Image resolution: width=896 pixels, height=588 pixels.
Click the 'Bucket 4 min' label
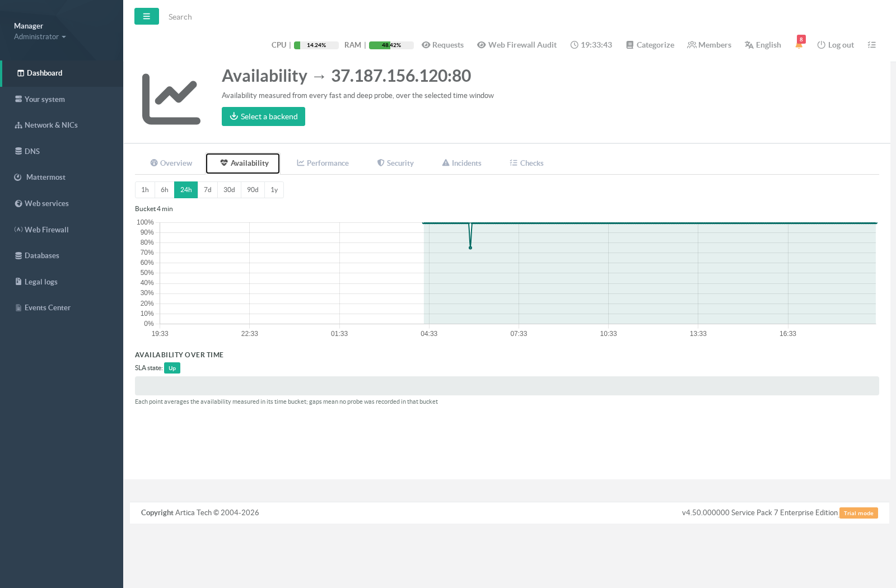pyautogui.click(x=154, y=209)
